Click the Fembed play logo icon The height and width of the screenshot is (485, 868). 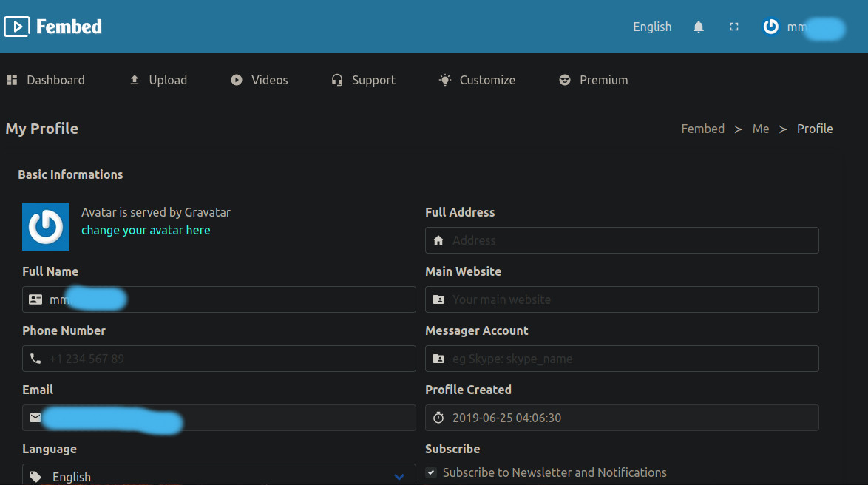16,27
